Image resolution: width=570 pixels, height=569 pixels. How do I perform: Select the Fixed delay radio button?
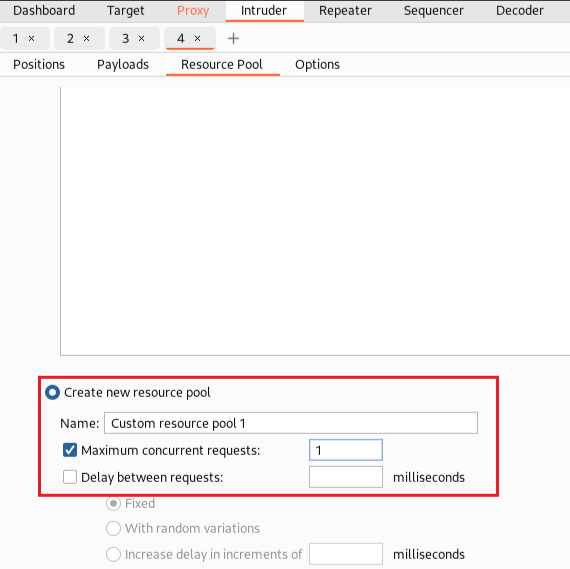coord(113,504)
